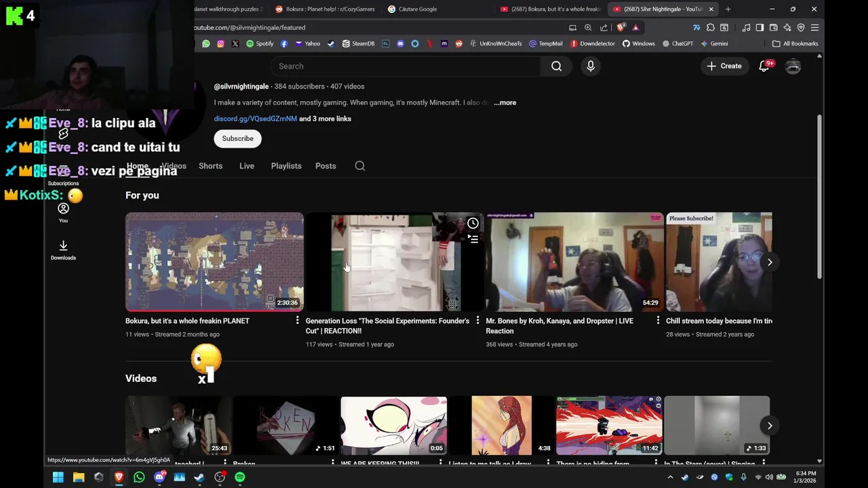The height and width of the screenshot is (488, 868).
Task: Open All Bookmarks folder
Action: click(x=795, y=43)
